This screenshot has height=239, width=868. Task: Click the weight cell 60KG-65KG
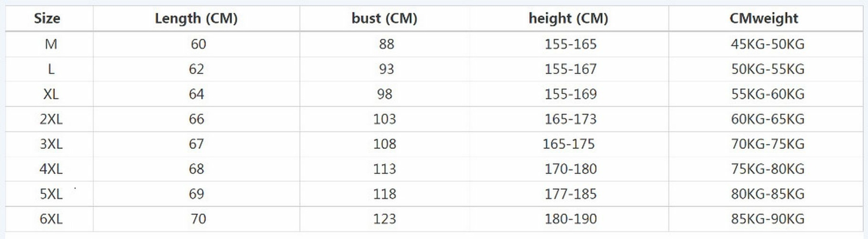(768, 119)
